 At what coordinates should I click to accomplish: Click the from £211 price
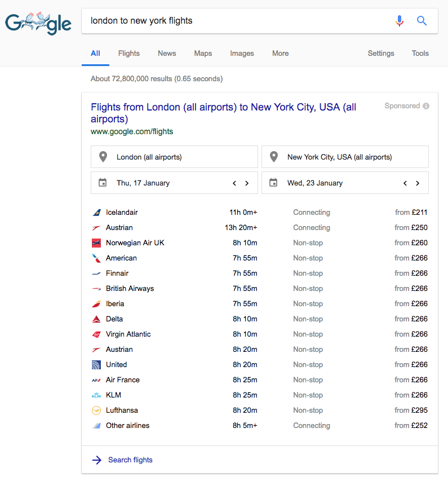pos(411,212)
